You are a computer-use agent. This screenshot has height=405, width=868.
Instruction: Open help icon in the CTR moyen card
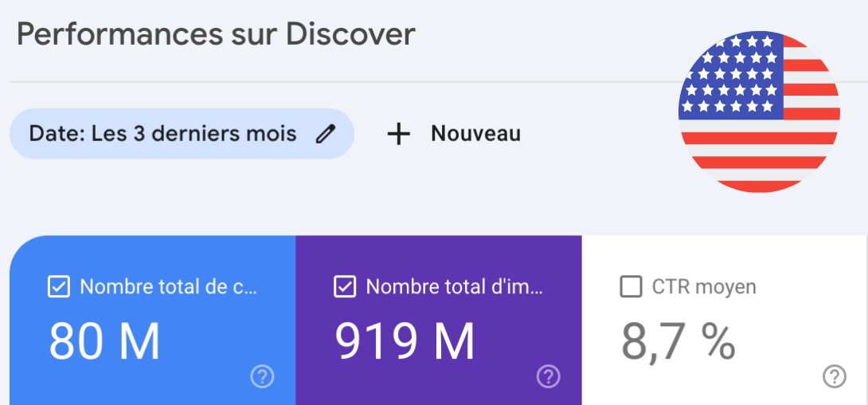click(x=834, y=376)
